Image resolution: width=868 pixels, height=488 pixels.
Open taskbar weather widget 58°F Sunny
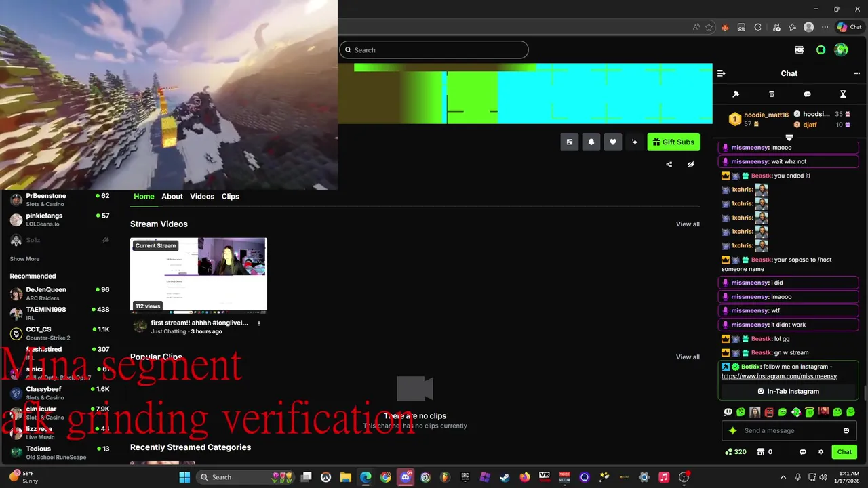(x=23, y=477)
